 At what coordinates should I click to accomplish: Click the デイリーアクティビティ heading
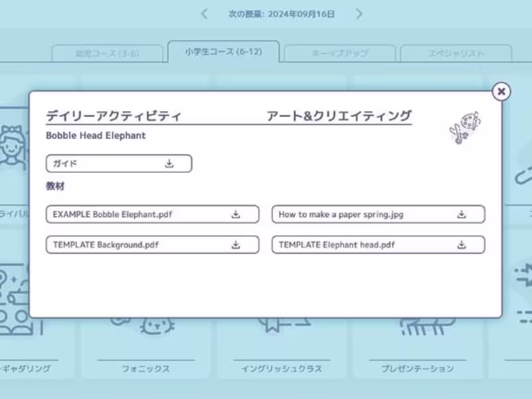pos(114,116)
